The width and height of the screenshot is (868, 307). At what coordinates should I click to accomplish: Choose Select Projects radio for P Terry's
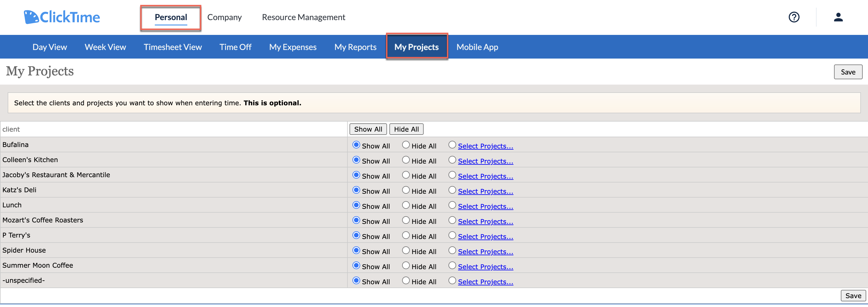pos(452,235)
